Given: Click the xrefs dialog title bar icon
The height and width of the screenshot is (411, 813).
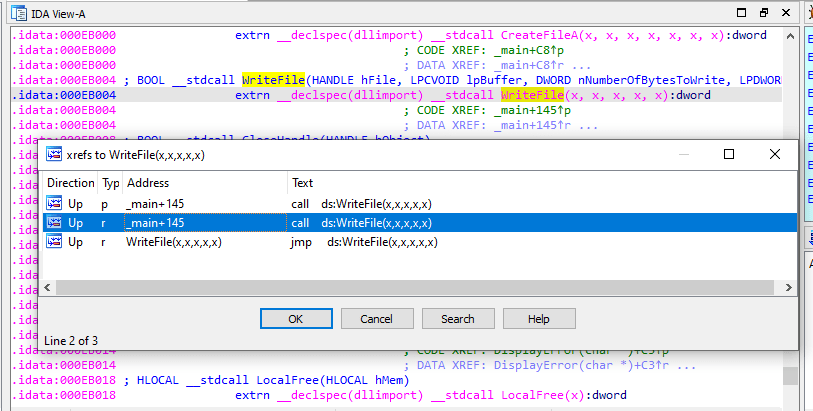Looking at the screenshot, I should (53, 155).
